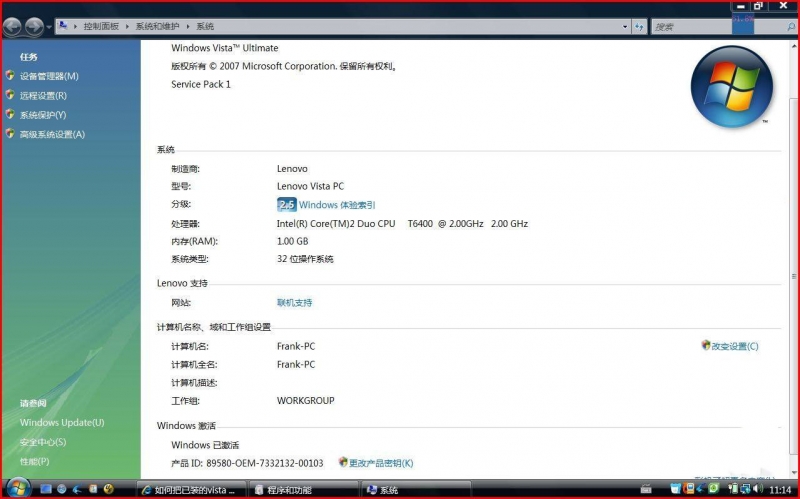Click the 32 位操作系统 system type text
Screen dimensions: 800x499
pyautogui.click(x=305, y=259)
